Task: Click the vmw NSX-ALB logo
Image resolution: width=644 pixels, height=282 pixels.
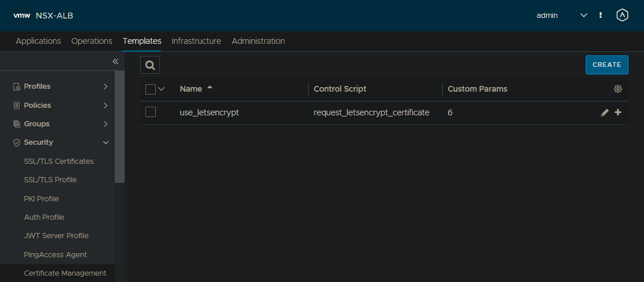Action: (x=43, y=16)
